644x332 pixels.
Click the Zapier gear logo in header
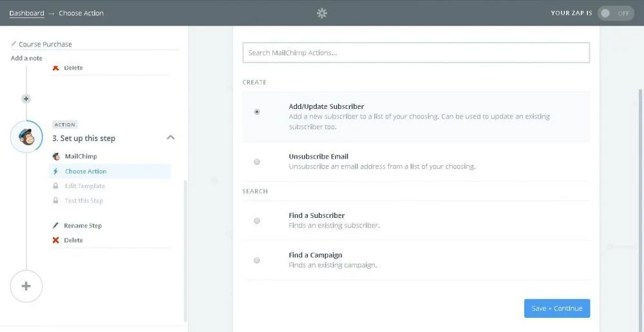(x=322, y=13)
